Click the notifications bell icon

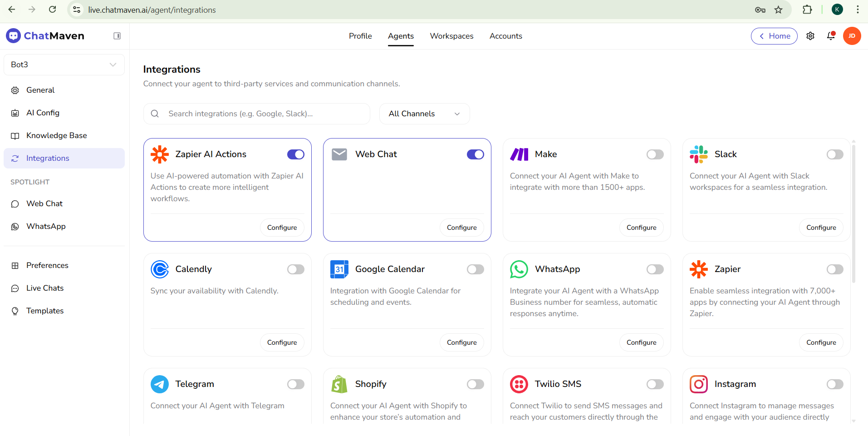coord(831,36)
